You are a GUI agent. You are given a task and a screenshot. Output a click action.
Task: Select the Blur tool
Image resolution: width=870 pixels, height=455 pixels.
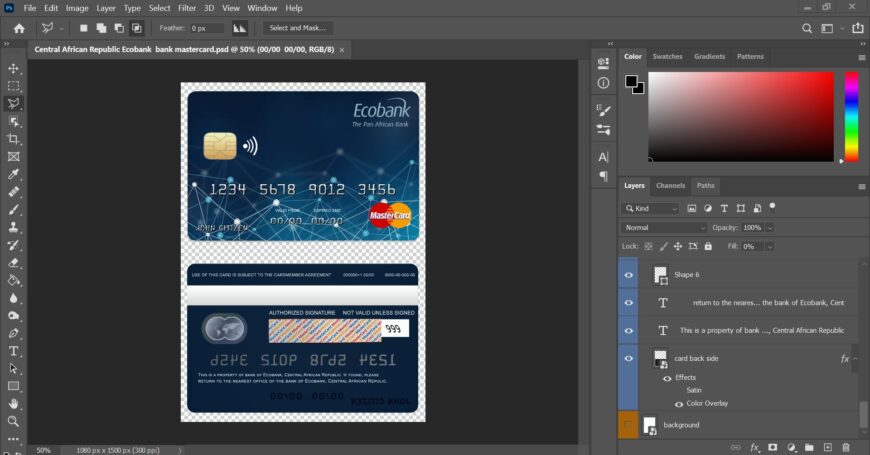coord(13,298)
